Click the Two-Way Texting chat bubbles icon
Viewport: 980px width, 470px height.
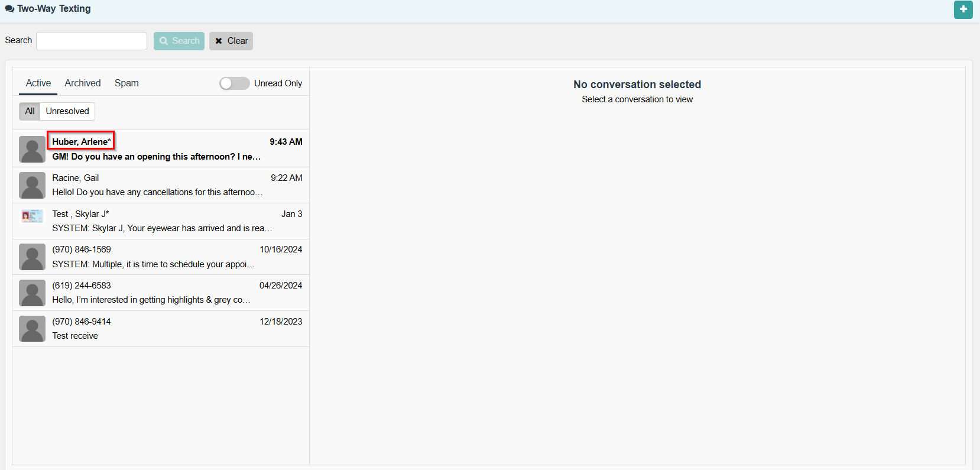[x=9, y=9]
